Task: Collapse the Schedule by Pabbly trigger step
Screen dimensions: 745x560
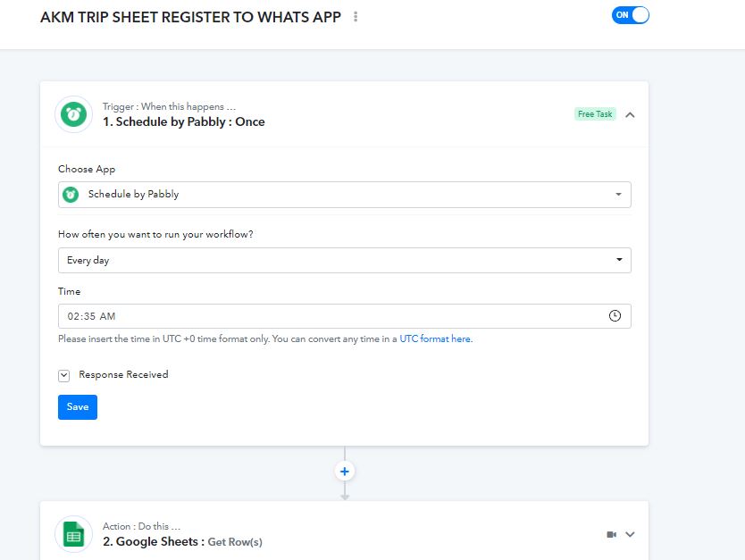Action: pos(630,115)
